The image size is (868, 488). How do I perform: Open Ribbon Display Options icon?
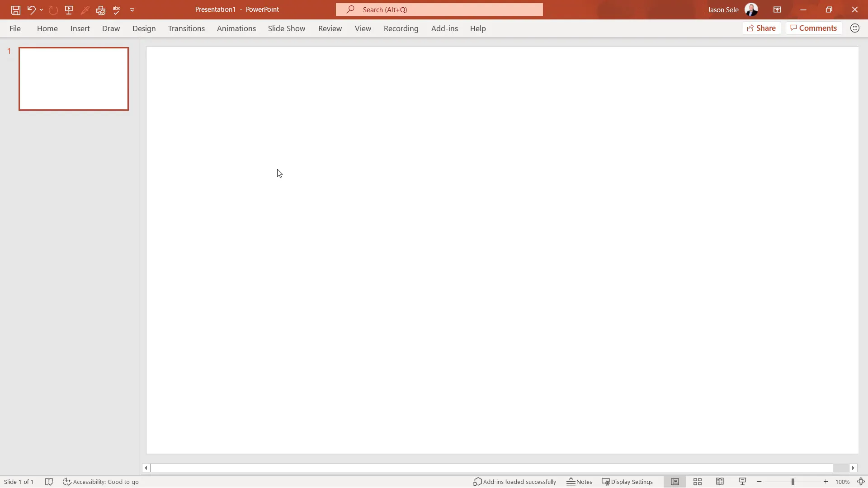point(777,9)
